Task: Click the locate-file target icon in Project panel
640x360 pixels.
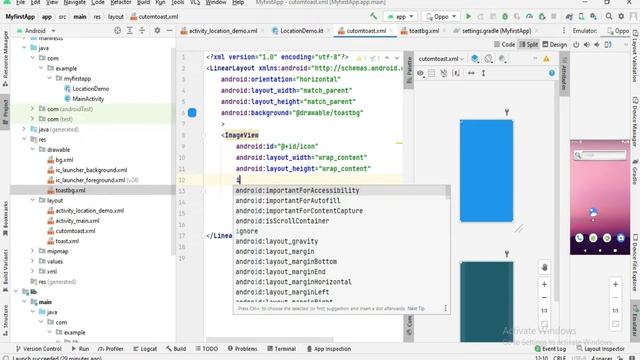Action: click(118, 31)
